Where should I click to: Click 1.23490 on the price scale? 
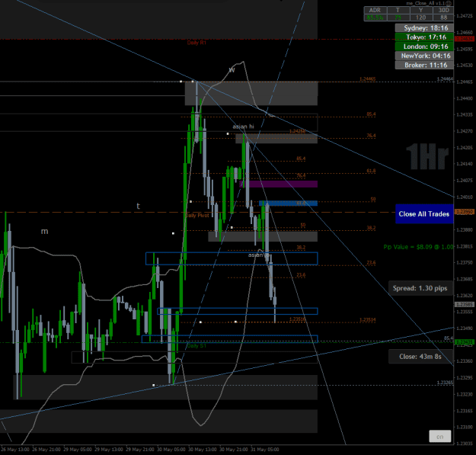click(x=465, y=328)
